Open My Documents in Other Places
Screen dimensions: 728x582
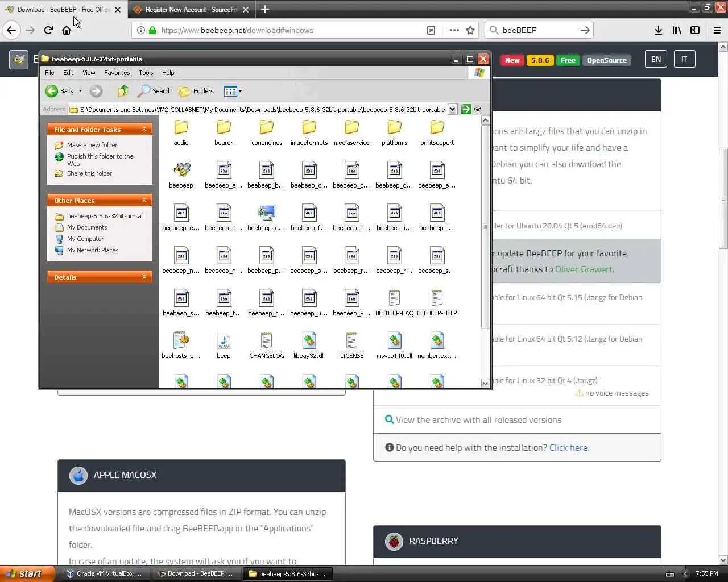coord(81,227)
